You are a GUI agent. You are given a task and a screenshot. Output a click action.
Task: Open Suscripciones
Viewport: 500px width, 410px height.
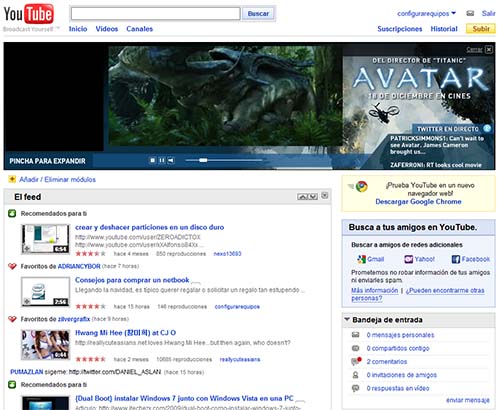[x=400, y=29]
